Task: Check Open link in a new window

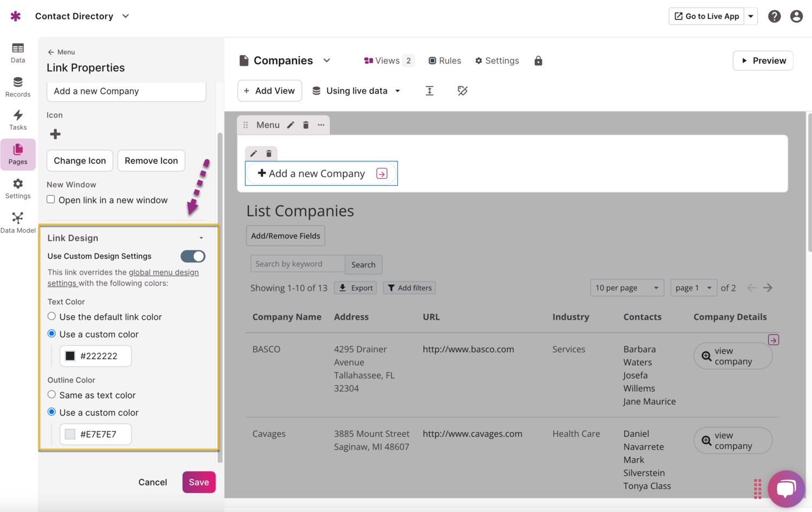Action: click(x=51, y=200)
